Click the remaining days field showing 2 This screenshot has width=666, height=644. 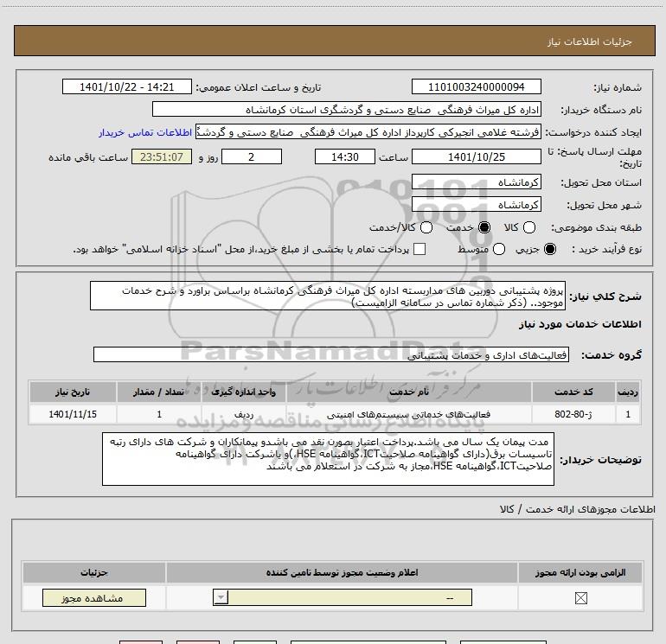coord(252,156)
